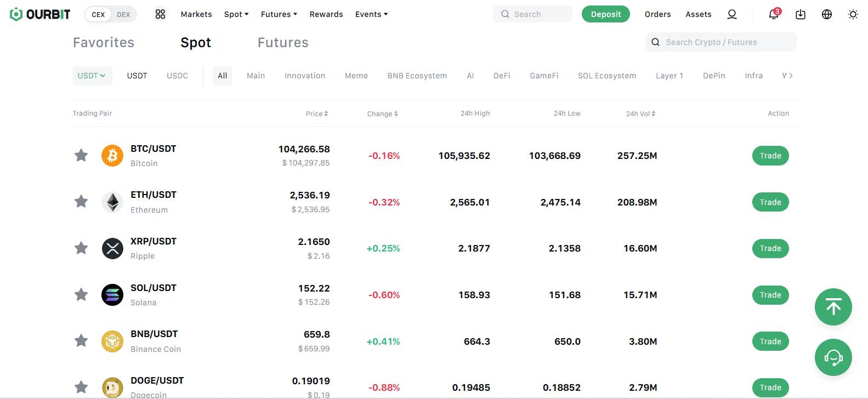The height and width of the screenshot is (399, 868).
Task: Expand the Events menu dropdown
Action: click(371, 14)
